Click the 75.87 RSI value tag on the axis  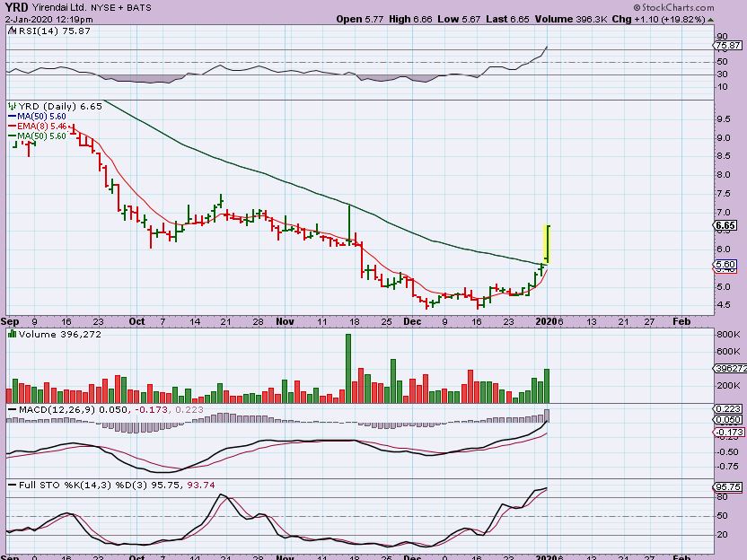[728, 45]
